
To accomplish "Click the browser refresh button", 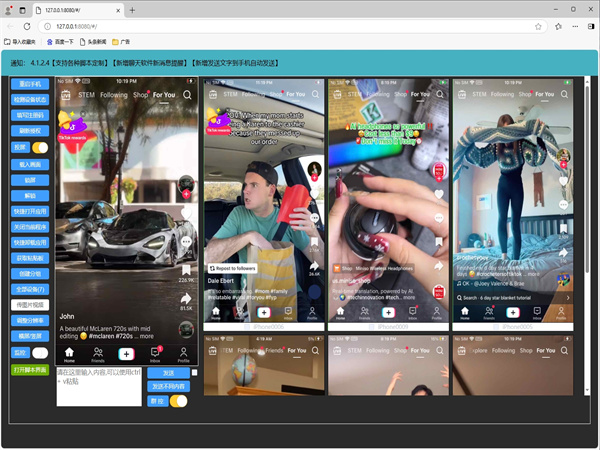I will [x=28, y=25].
